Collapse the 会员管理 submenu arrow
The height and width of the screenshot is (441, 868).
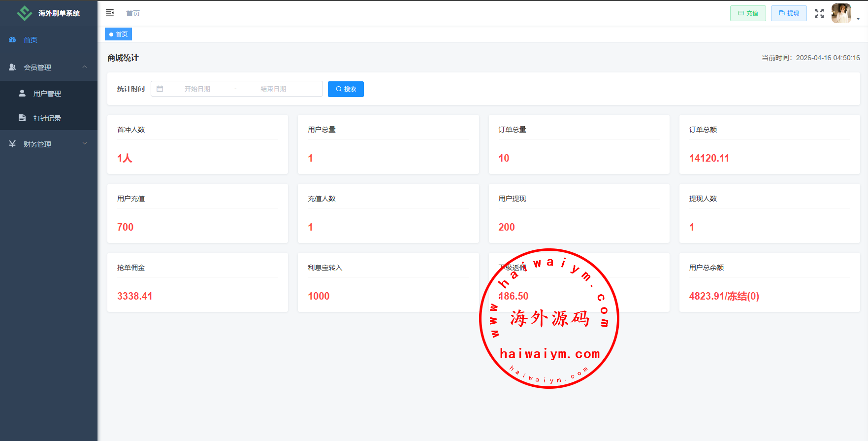85,67
